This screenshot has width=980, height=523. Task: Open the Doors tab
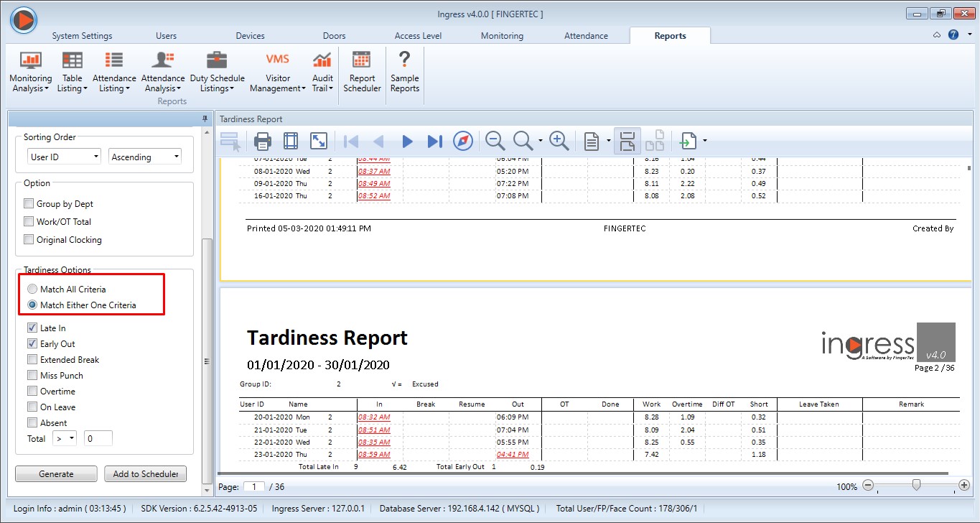pyautogui.click(x=334, y=36)
